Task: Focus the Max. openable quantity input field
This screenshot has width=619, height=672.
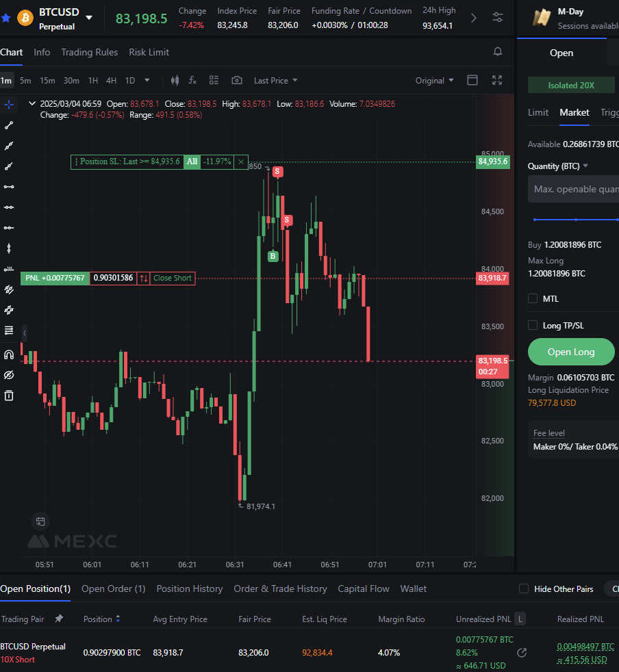Action: (x=573, y=189)
